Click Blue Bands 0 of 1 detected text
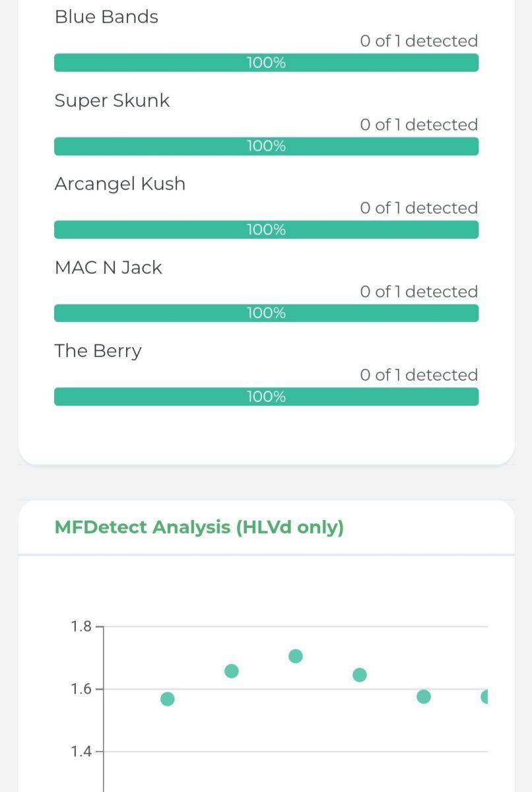 tap(419, 41)
